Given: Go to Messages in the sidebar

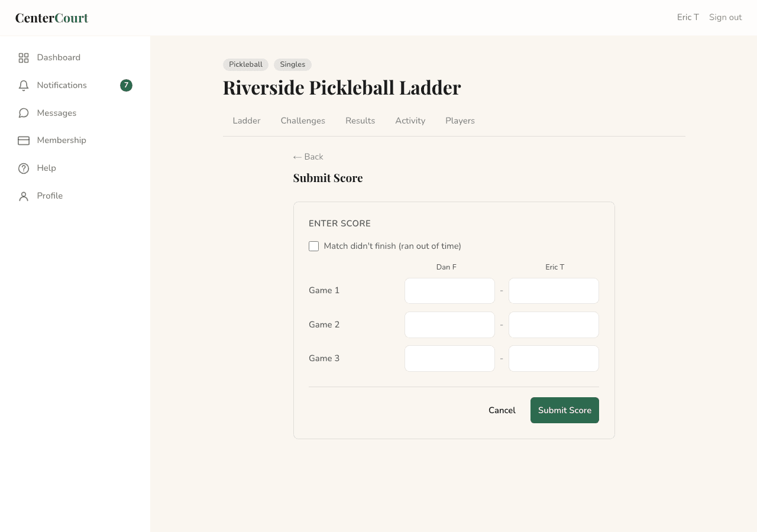Looking at the screenshot, I should [x=75, y=113].
